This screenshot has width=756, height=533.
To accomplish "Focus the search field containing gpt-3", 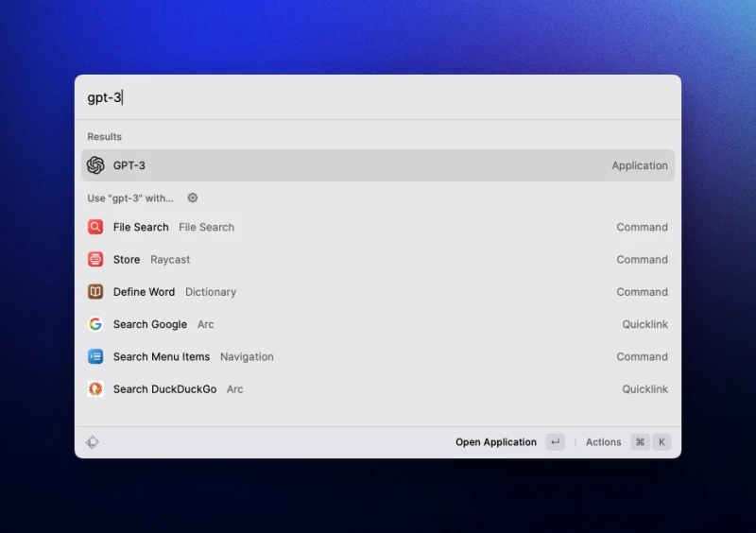I will (x=378, y=97).
